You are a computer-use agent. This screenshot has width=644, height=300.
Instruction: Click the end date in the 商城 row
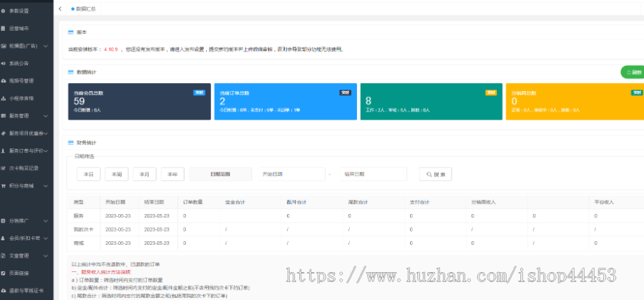(157, 243)
